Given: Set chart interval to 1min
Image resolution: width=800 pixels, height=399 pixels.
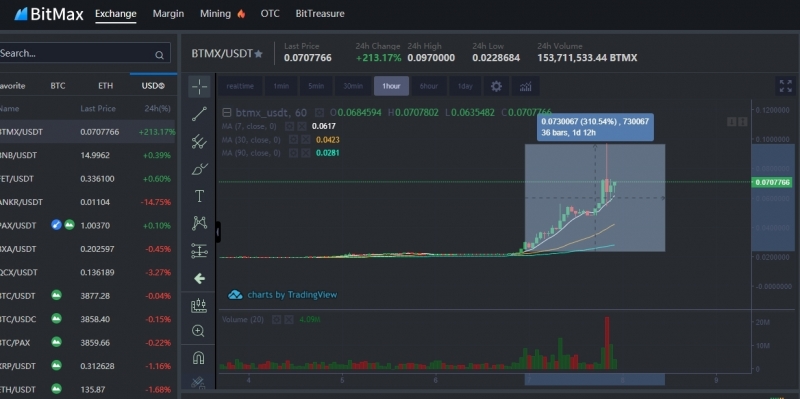Looking at the screenshot, I should pos(281,86).
